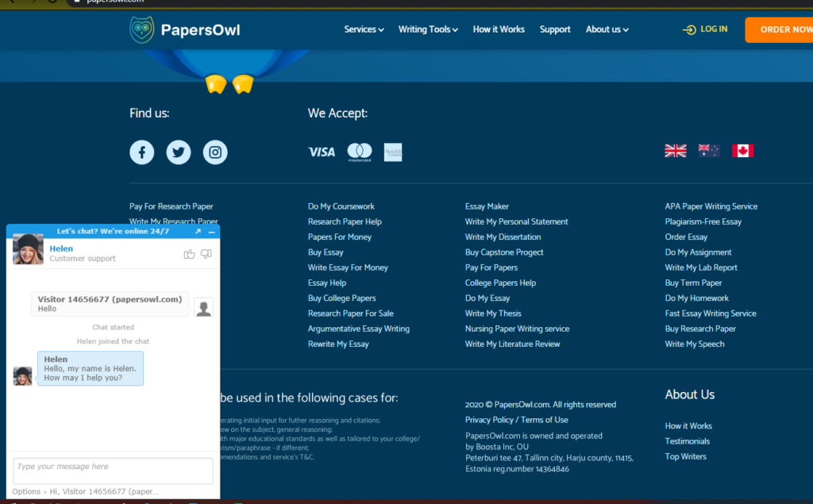This screenshot has height=504, width=813.
Task: Click the visitor avatar icon in chat
Action: (204, 307)
